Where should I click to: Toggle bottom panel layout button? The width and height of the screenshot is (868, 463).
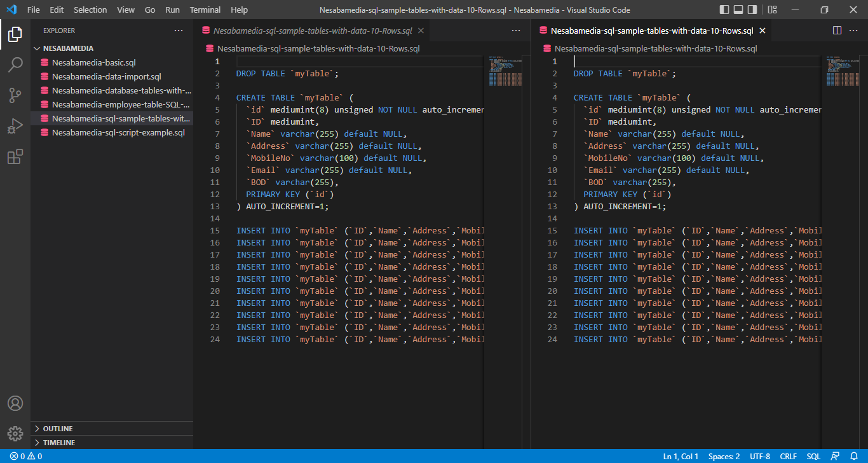(738, 10)
